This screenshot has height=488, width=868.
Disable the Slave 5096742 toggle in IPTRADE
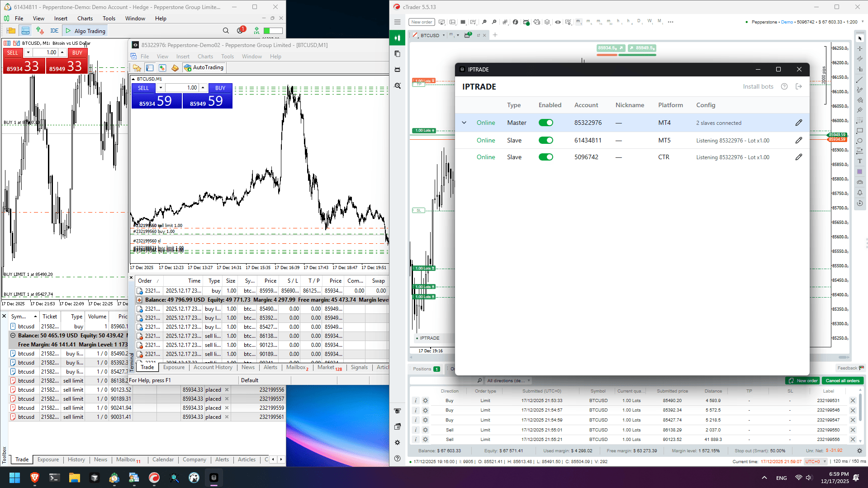coord(546,157)
